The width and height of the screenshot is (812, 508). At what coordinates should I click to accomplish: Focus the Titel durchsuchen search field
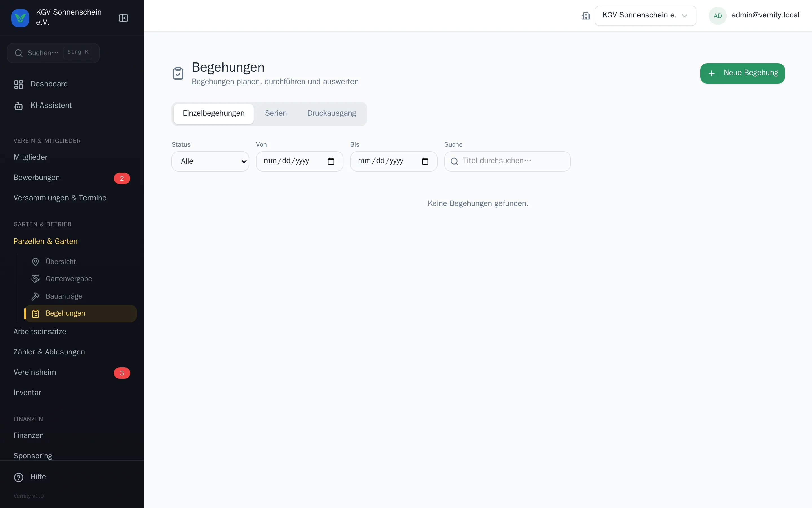pyautogui.click(x=507, y=161)
